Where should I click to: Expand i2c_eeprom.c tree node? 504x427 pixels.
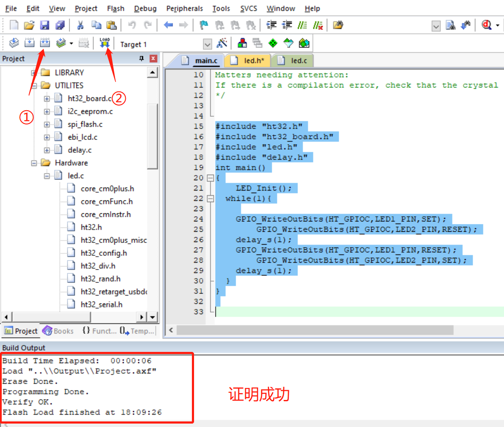pyautogui.click(x=47, y=112)
